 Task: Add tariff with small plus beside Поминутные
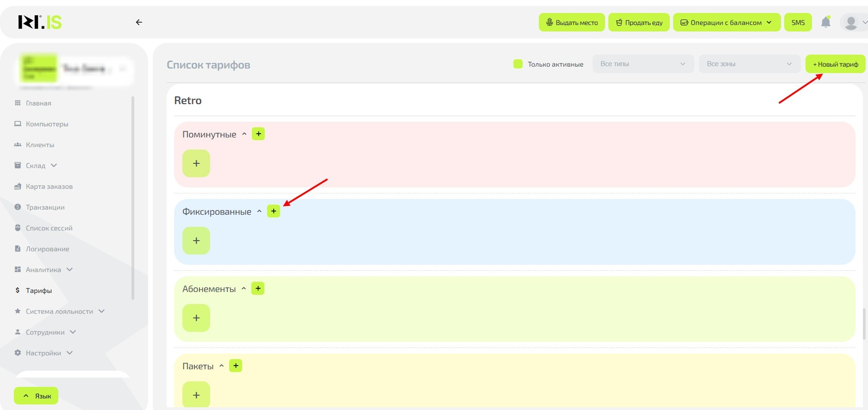[x=258, y=134]
